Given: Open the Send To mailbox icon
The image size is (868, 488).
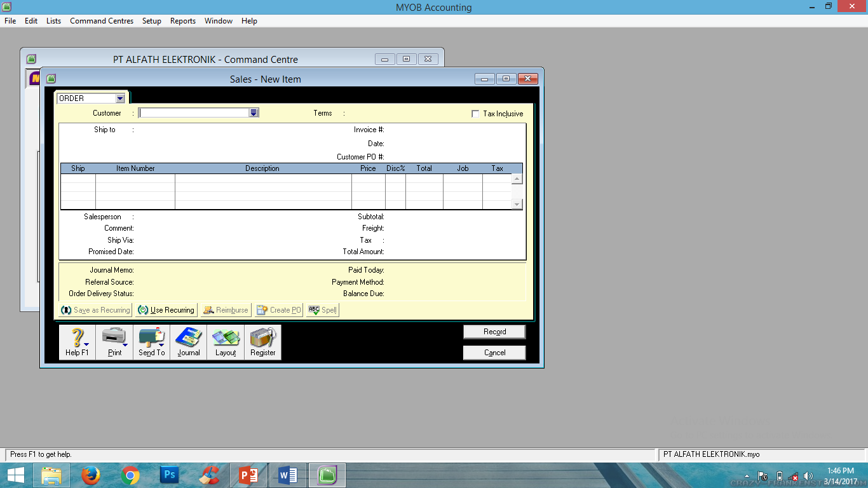Looking at the screenshot, I should click(x=151, y=342).
